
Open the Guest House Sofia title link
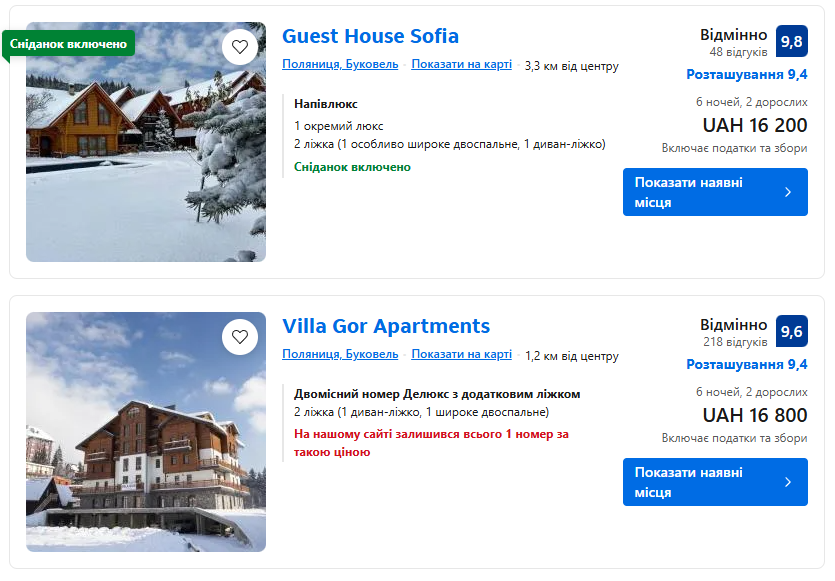pos(370,36)
